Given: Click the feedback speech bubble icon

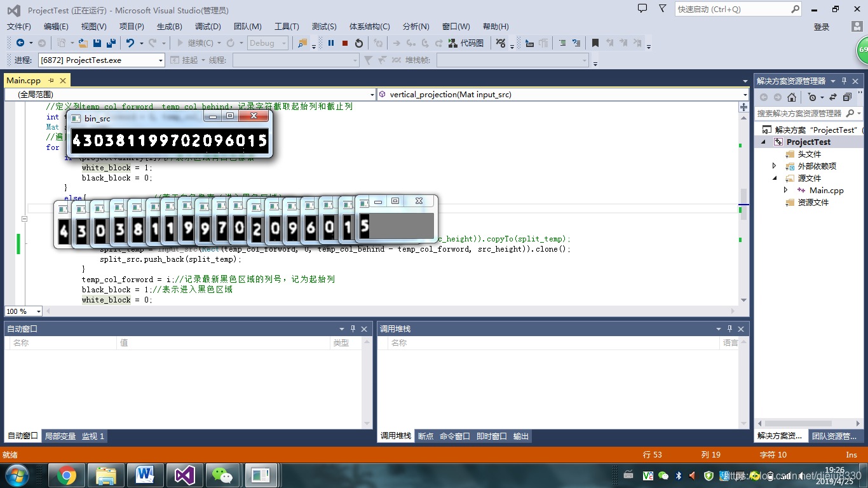Looking at the screenshot, I should pos(642,9).
